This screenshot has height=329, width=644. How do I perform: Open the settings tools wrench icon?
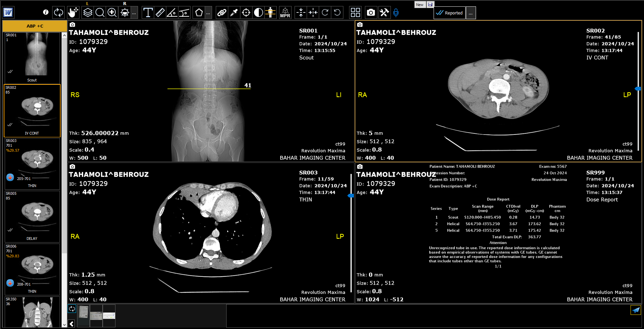tap(384, 13)
